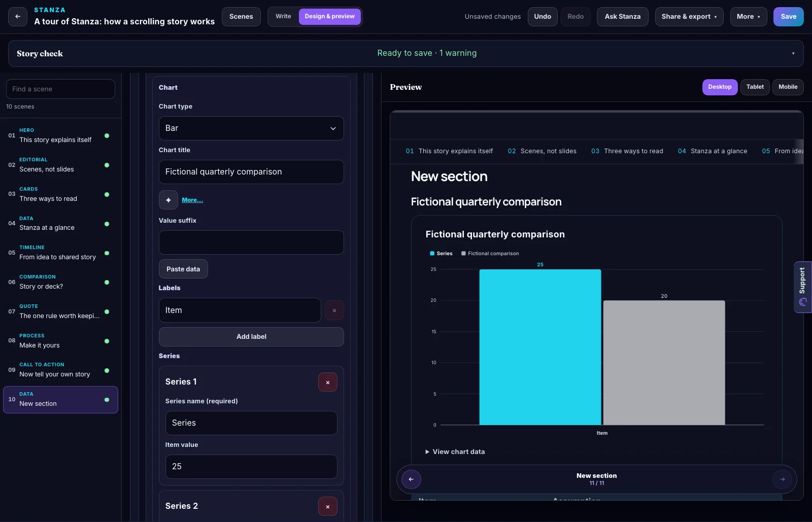The width and height of the screenshot is (812, 522).
Task: Remove the Item label with x icon
Action: point(334,310)
